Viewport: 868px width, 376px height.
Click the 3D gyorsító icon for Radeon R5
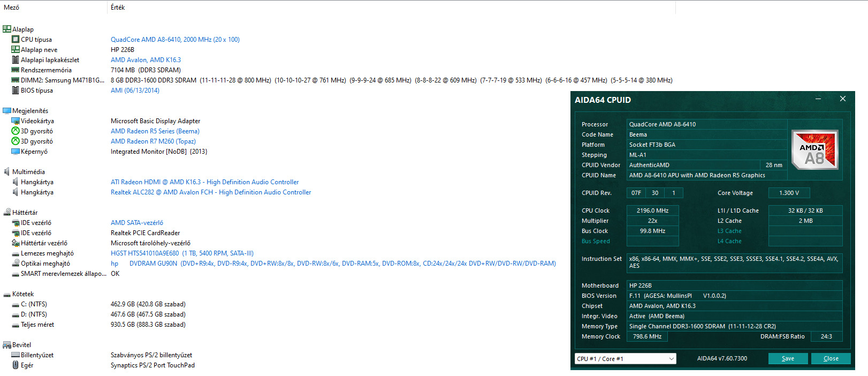[x=16, y=131]
